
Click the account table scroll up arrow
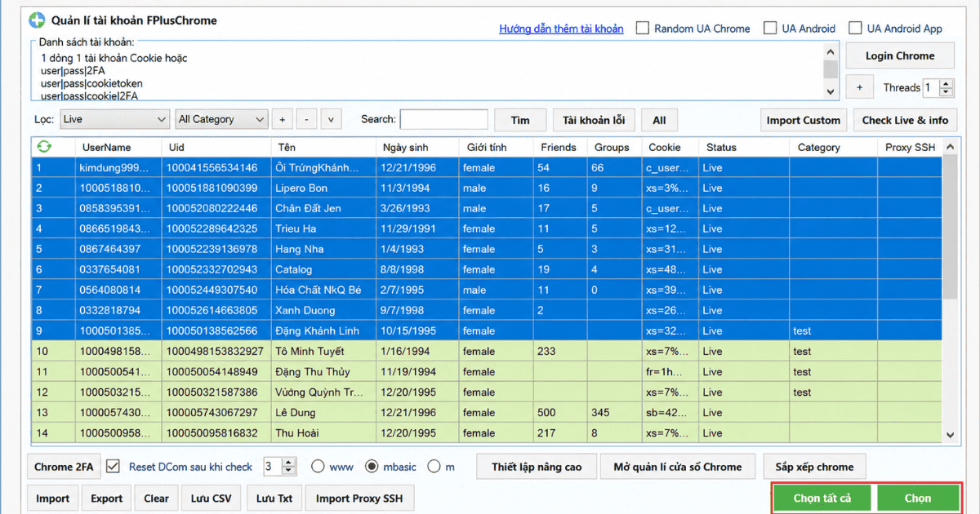pyautogui.click(x=950, y=147)
